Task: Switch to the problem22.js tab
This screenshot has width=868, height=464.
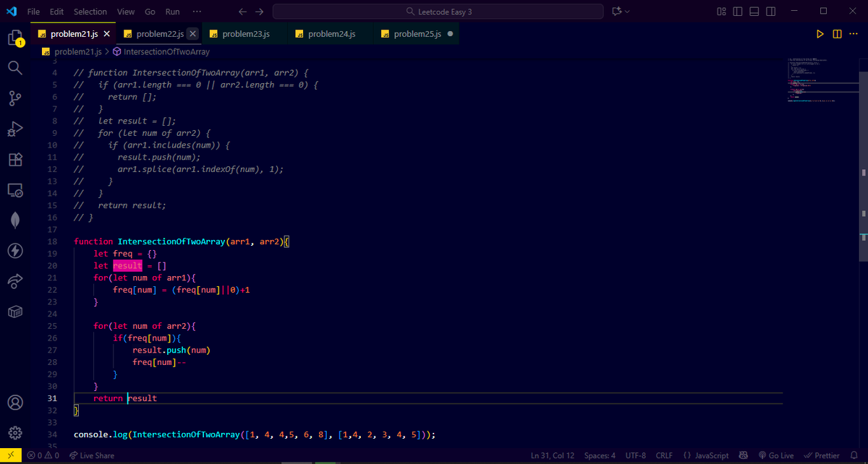Action: pos(159,34)
